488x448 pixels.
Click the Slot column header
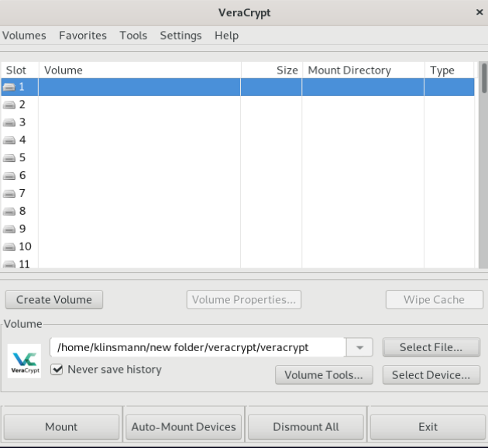[x=19, y=70]
